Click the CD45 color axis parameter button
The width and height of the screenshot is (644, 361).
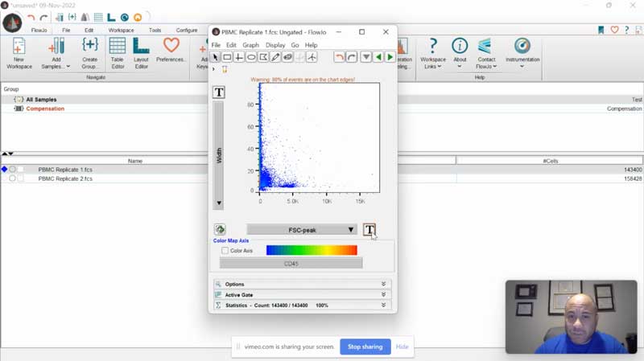tap(291, 264)
